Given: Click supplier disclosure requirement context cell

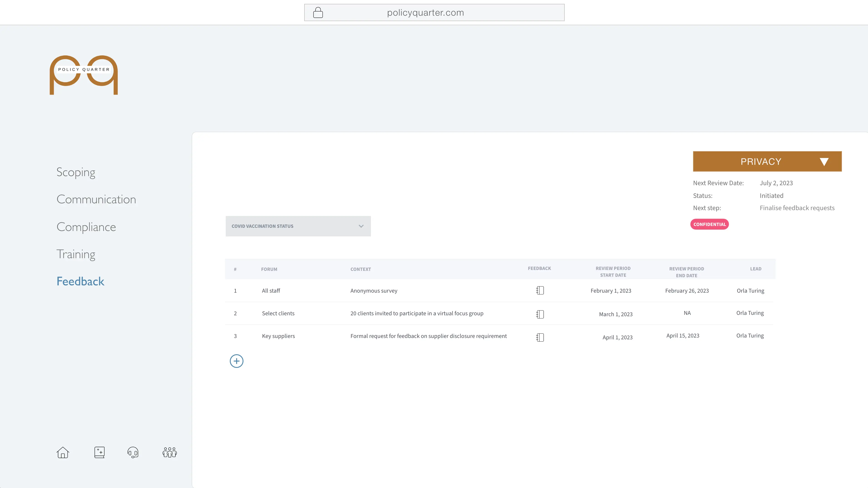Looking at the screenshot, I should coord(429,336).
